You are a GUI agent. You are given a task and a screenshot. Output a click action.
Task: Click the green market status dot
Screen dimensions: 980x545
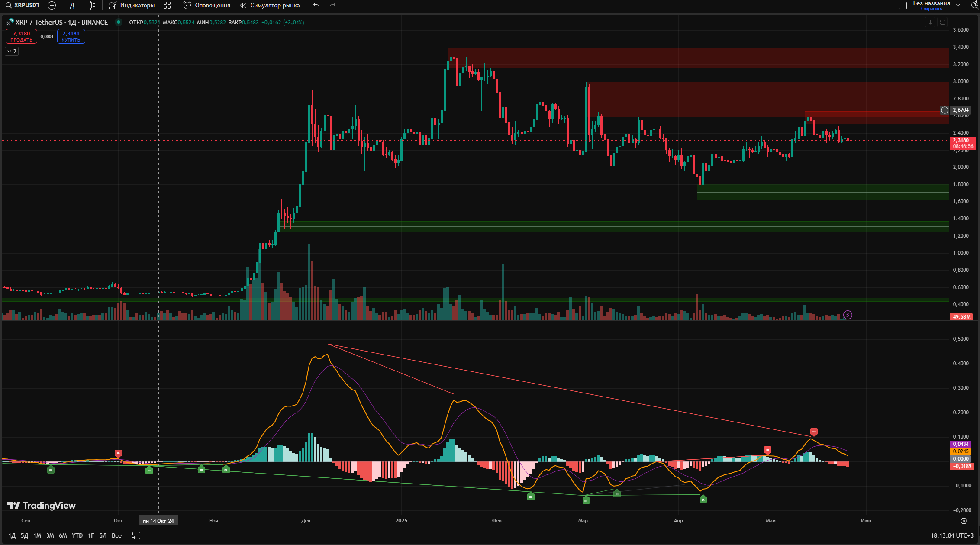118,23
